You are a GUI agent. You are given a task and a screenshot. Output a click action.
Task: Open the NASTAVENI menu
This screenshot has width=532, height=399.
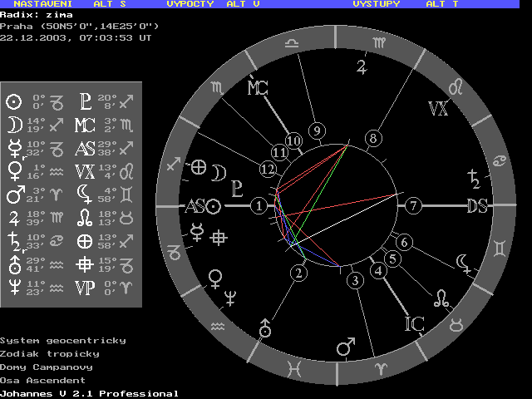click(x=39, y=4)
